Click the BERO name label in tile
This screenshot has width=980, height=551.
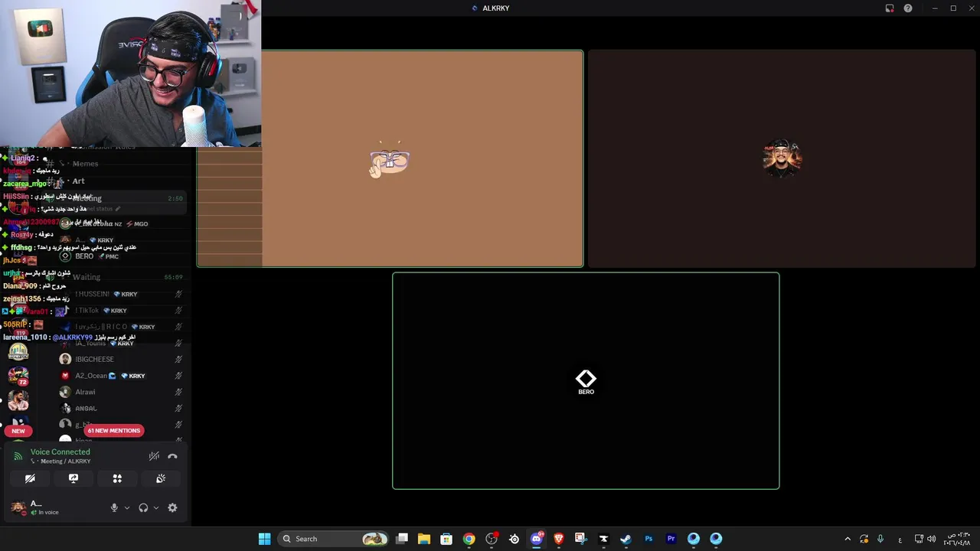pyautogui.click(x=586, y=392)
